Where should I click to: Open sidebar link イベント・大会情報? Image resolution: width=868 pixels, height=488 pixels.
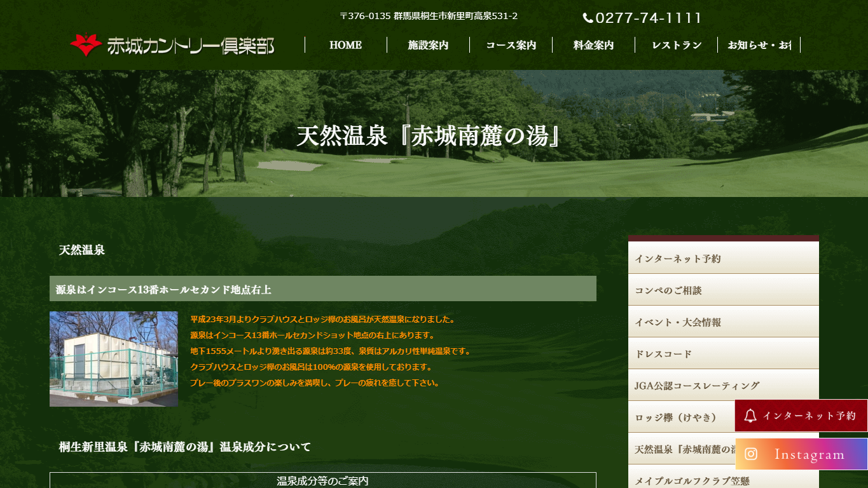point(724,322)
